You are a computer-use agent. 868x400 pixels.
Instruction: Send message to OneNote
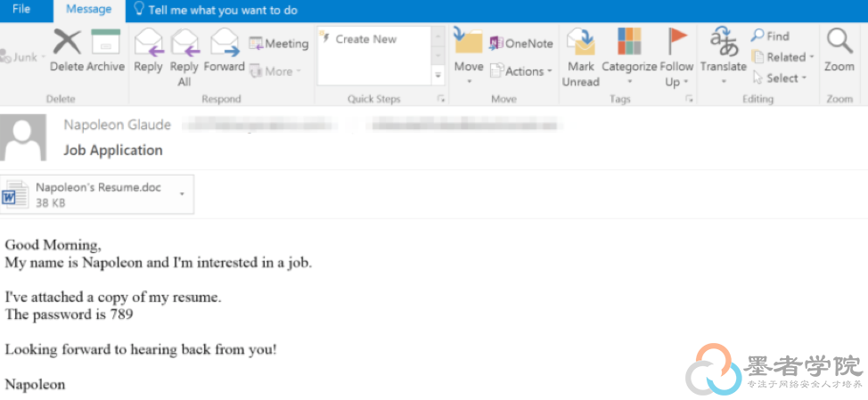point(521,43)
